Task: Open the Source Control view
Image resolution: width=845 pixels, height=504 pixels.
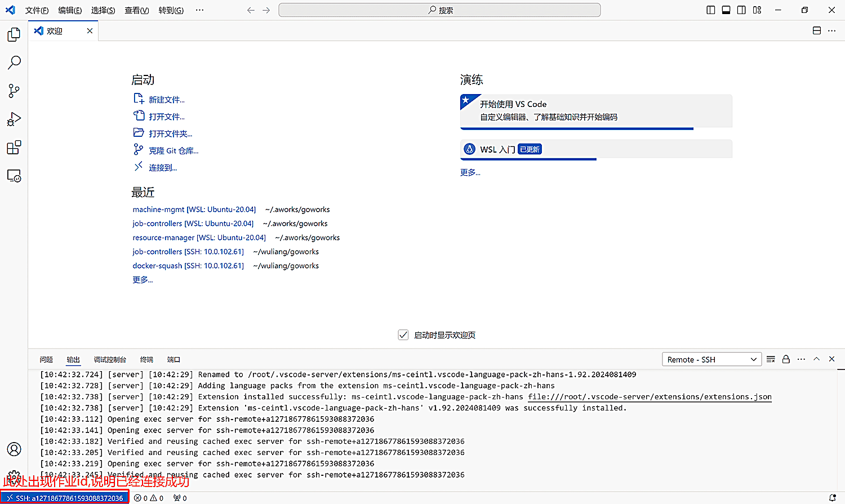Action: (14, 91)
